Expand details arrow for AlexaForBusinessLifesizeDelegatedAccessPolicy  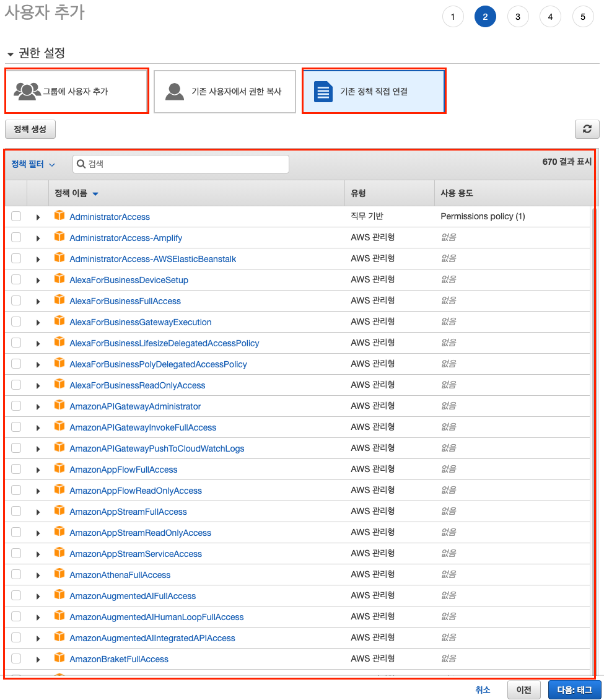coord(38,343)
